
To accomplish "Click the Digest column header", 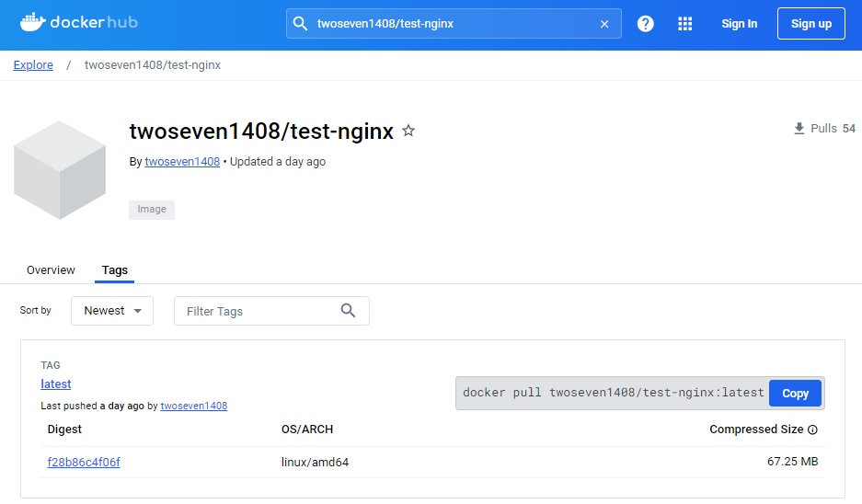I will [64, 430].
